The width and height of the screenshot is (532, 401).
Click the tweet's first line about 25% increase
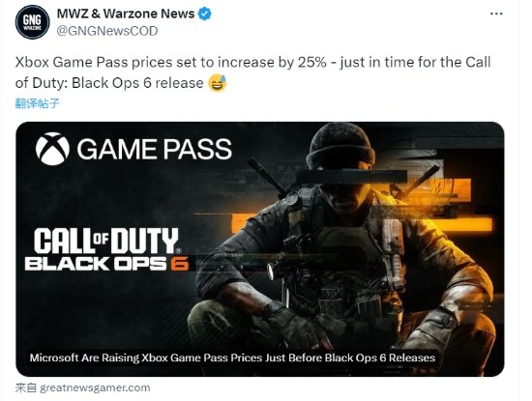(x=253, y=63)
